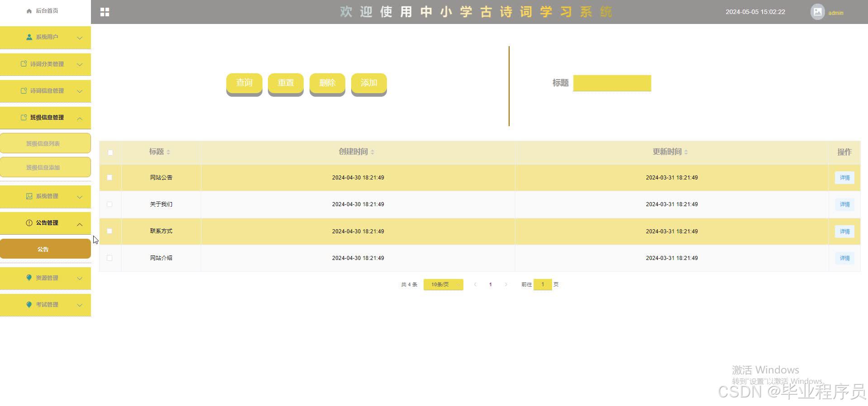Click the info icon beside 公告管理

coord(29,223)
